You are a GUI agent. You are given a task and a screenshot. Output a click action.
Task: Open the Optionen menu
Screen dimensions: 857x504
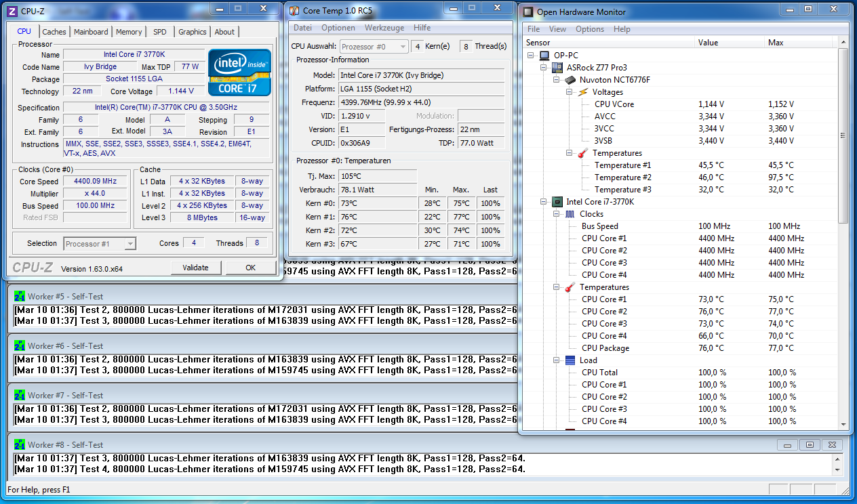click(338, 28)
